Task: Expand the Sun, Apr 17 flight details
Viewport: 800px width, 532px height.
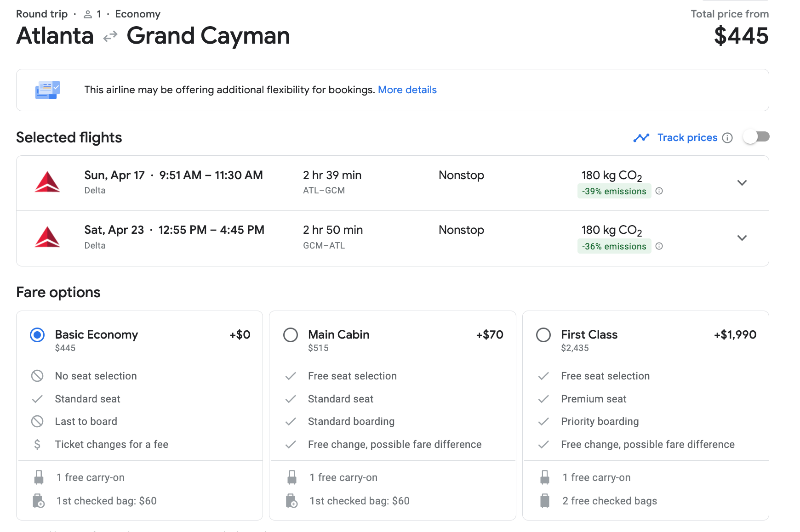Action: pyautogui.click(x=742, y=183)
